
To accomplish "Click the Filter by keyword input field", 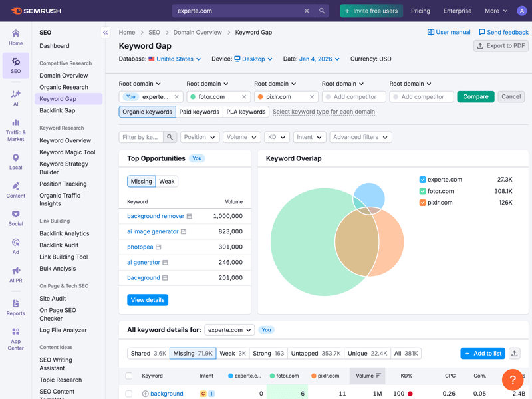I will tap(141, 137).
